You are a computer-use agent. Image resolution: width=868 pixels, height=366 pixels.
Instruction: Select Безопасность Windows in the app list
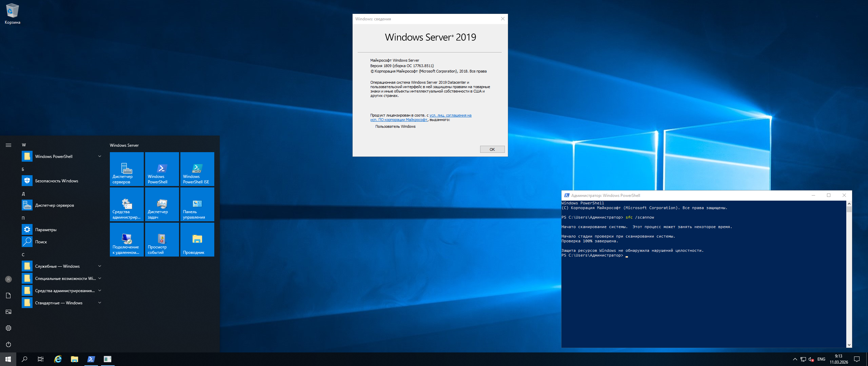[x=56, y=181]
